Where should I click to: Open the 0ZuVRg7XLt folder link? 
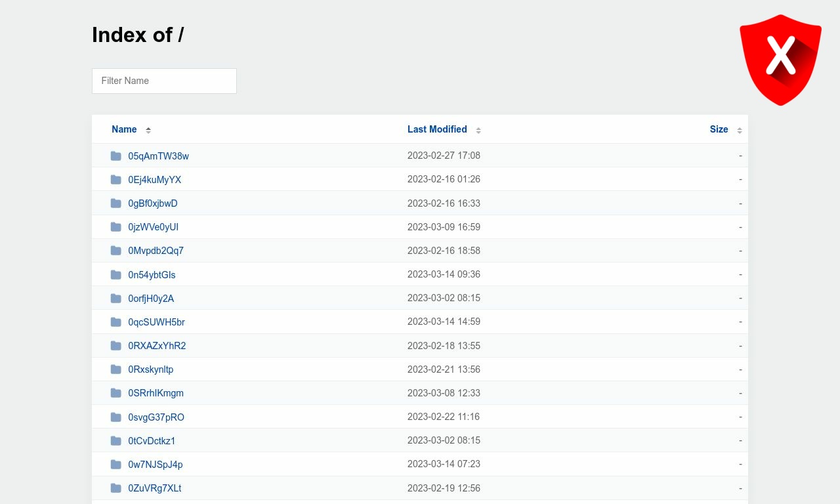[154, 488]
